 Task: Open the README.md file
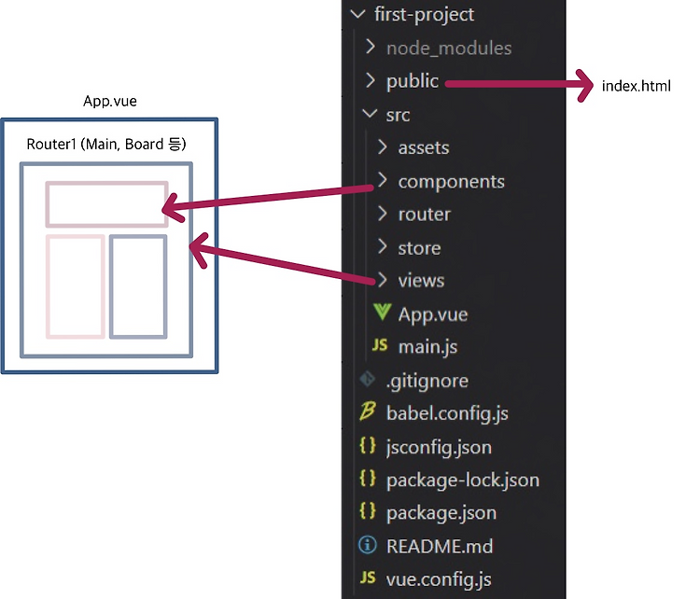pos(440,547)
